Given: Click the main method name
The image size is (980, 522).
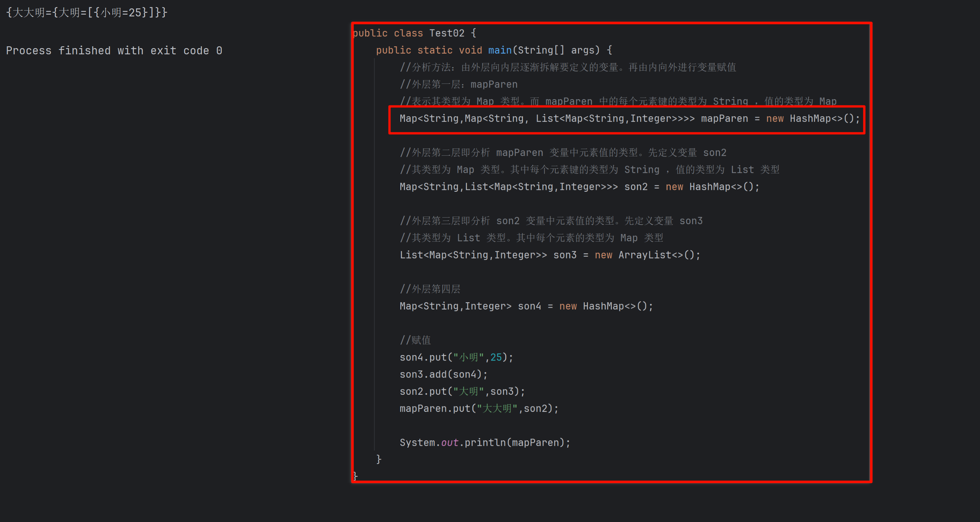Looking at the screenshot, I should (x=499, y=50).
